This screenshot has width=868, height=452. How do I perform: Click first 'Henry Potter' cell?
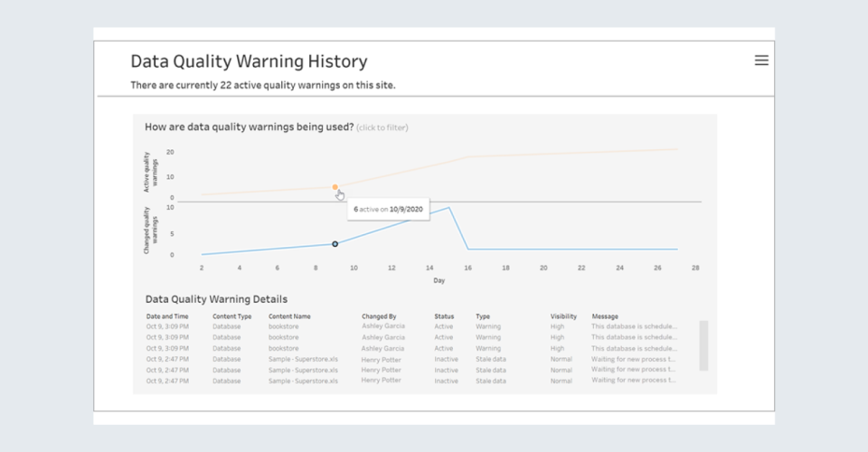point(382,359)
